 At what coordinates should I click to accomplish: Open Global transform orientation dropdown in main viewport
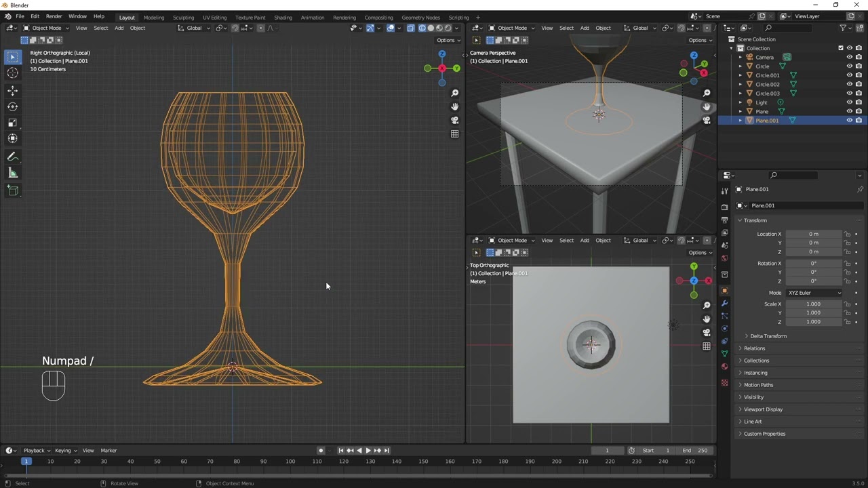194,28
